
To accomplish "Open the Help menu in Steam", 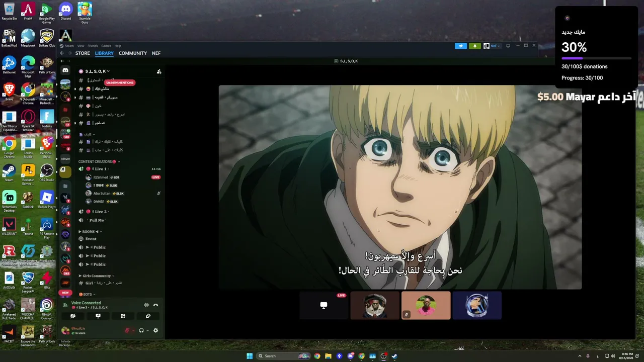I will click(x=118, y=46).
